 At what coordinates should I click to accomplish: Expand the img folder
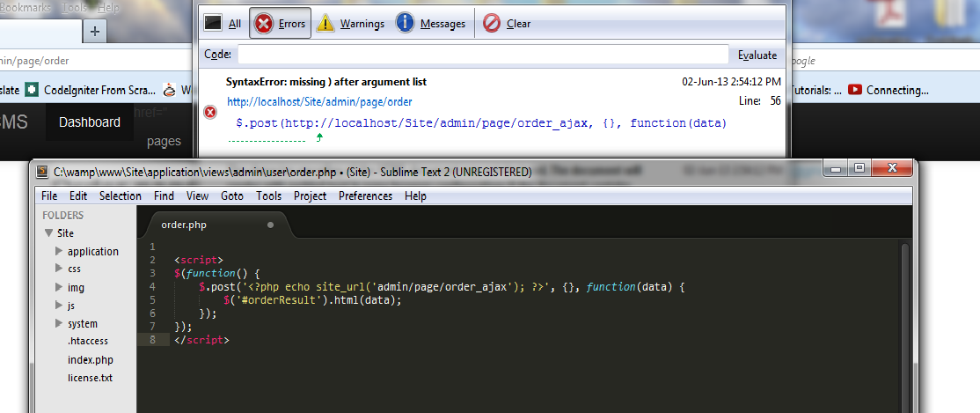[59, 287]
